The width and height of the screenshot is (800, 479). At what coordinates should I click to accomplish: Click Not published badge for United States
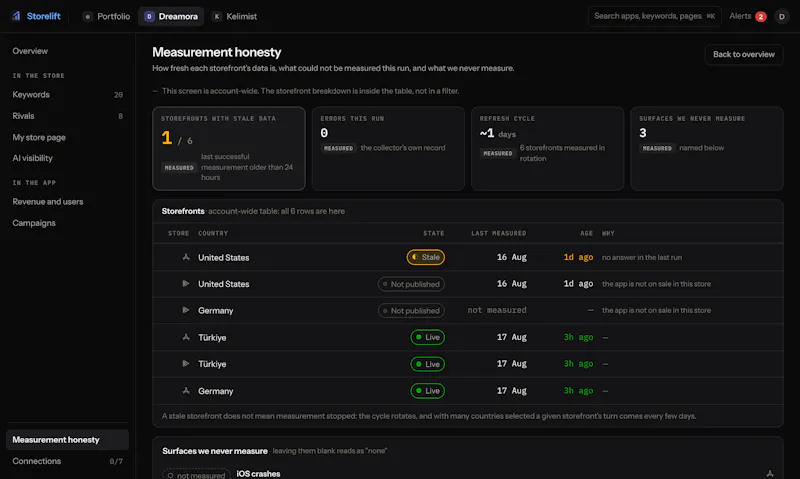click(x=411, y=284)
